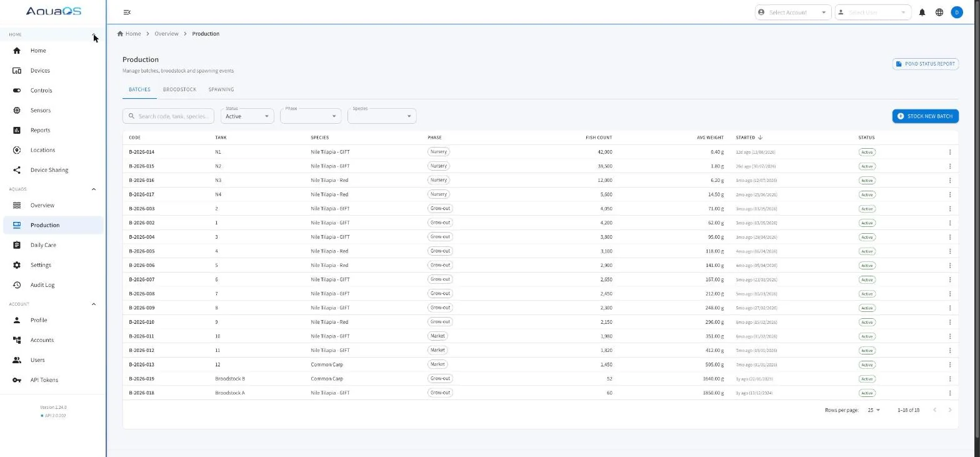The height and width of the screenshot is (457, 980).
Task: Switch to the Broodstock tab
Action: tap(179, 89)
